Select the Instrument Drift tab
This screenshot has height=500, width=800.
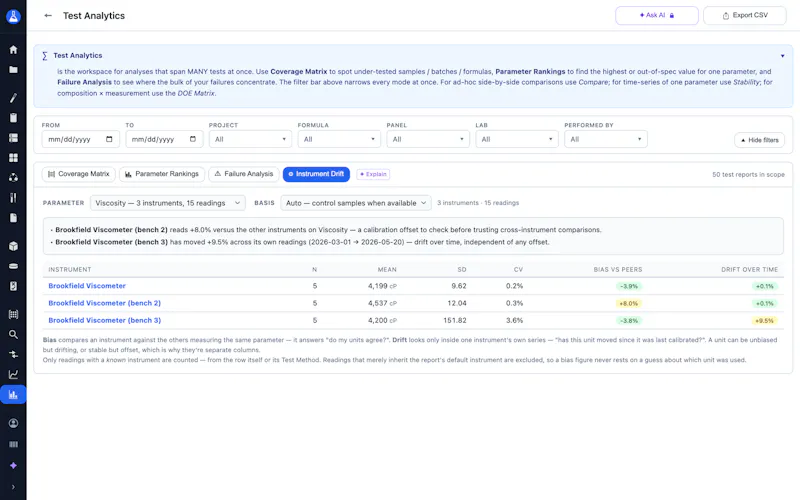tap(316, 174)
